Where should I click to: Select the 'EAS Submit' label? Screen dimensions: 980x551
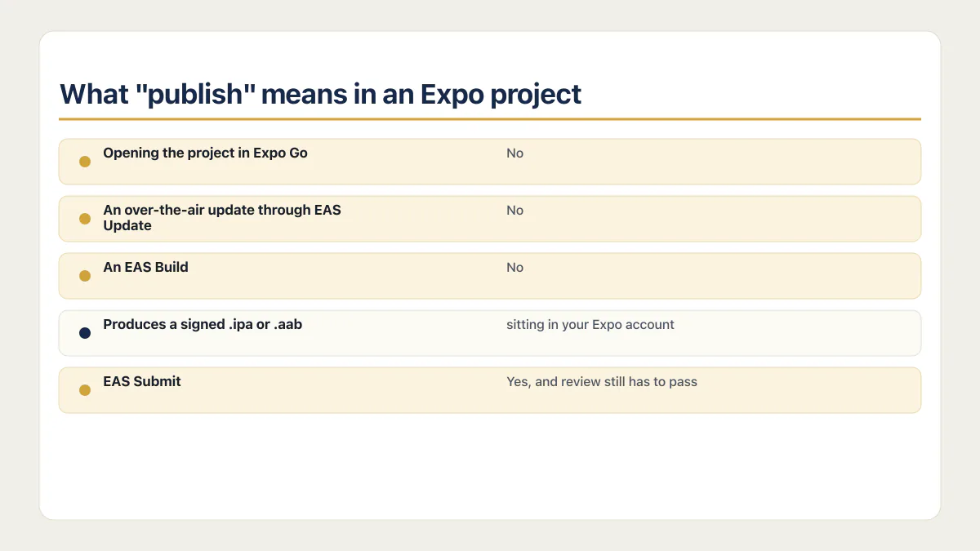142,381
